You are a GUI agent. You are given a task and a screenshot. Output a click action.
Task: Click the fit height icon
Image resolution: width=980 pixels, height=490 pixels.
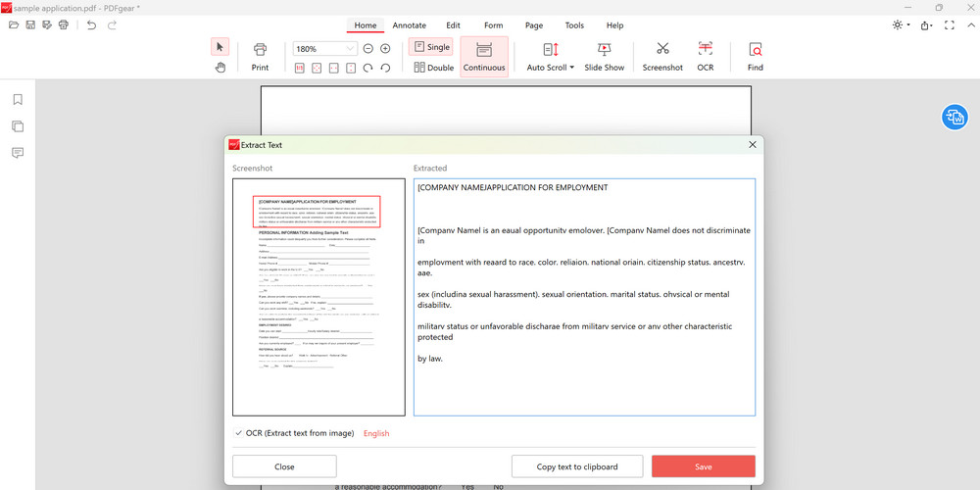(351, 68)
